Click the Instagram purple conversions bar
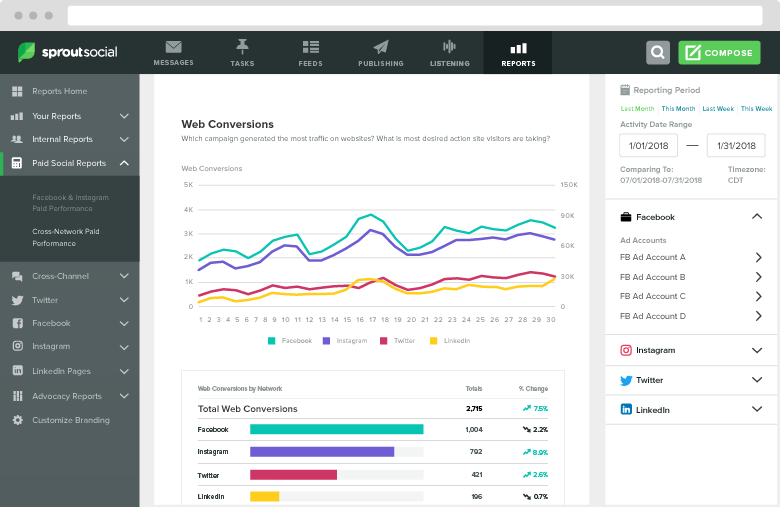Image resolution: width=780 pixels, height=507 pixels. click(322, 452)
